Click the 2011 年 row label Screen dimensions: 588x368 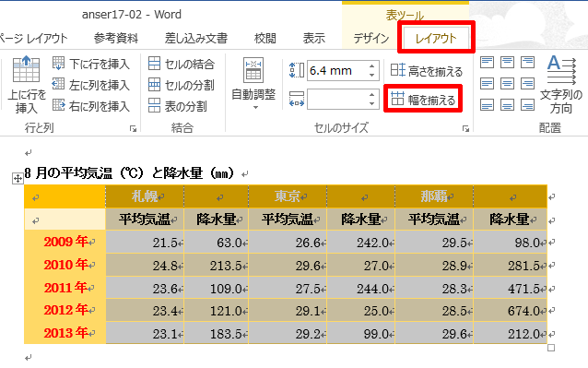(65, 288)
